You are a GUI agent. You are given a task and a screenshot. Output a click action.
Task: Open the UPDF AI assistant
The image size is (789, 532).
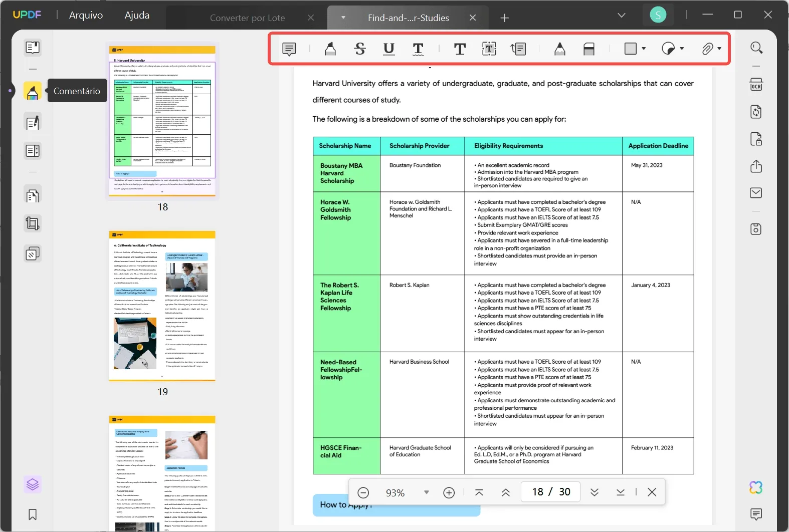coord(756,487)
